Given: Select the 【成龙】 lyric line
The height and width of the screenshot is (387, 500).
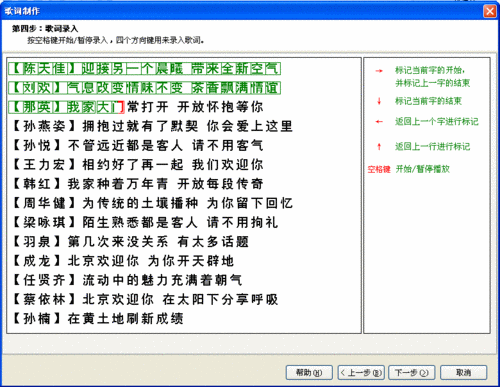Looking at the screenshot, I should (x=122, y=261).
